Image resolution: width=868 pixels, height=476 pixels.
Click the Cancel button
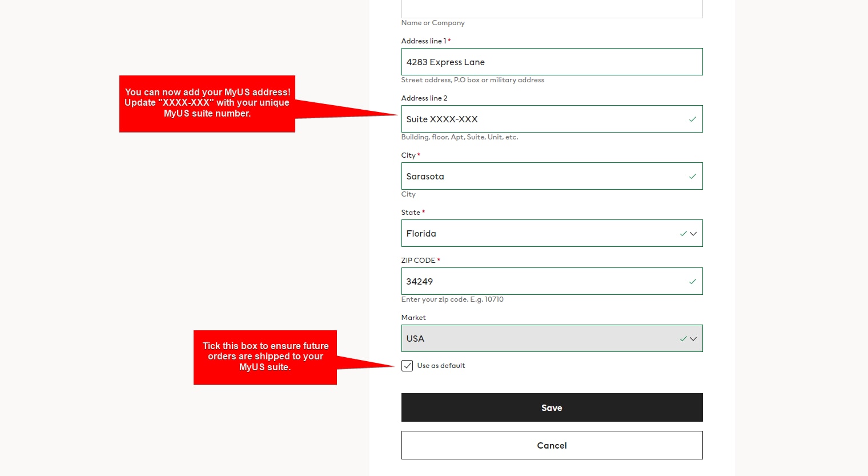(x=552, y=445)
